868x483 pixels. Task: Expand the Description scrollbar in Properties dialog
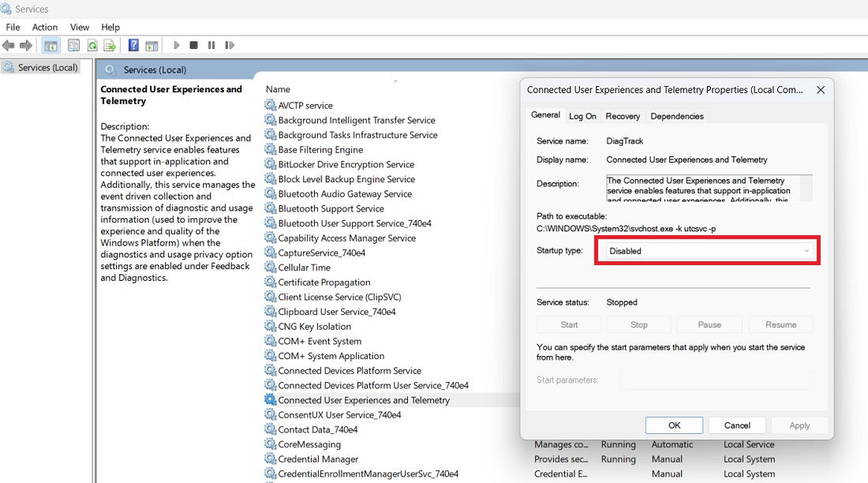tap(807, 188)
